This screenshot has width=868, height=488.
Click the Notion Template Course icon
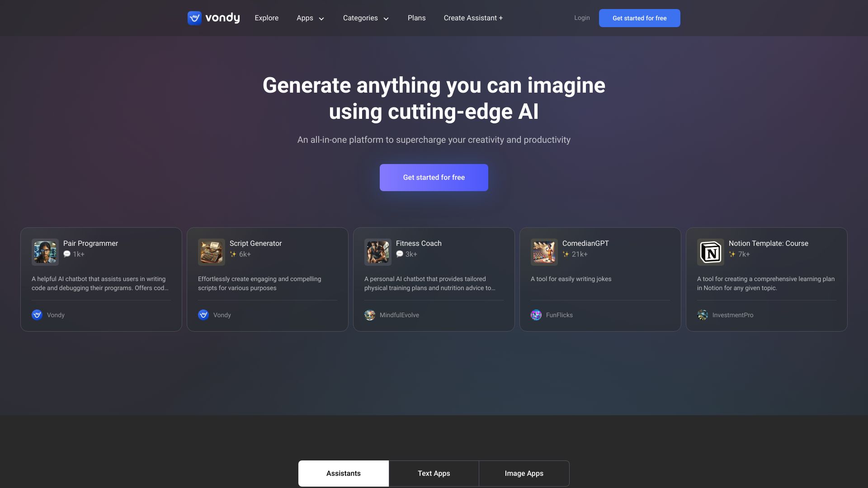pos(710,251)
